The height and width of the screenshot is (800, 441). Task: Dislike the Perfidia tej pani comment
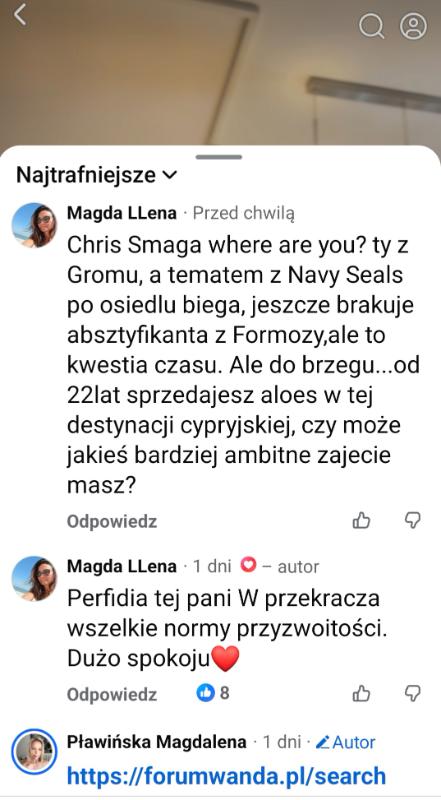tap(412, 693)
